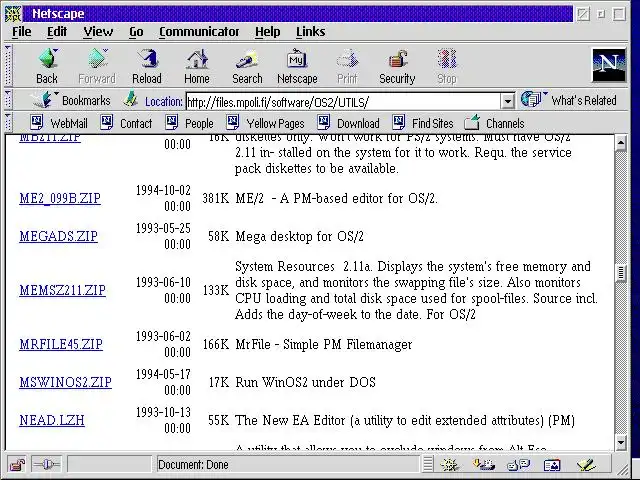Expand the Location URL history dropdown
Viewport: 640px width, 480px height.
coord(507,101)
